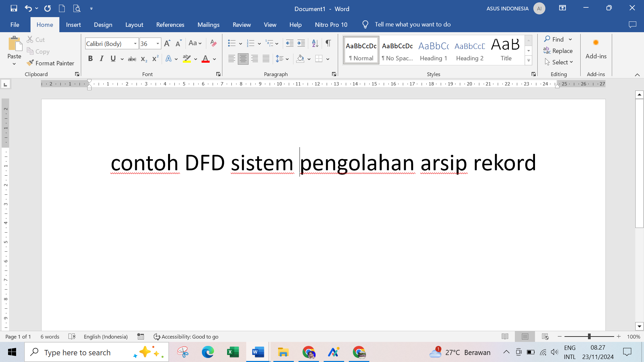Open the font size dropdown showing 36

(158, 44)
